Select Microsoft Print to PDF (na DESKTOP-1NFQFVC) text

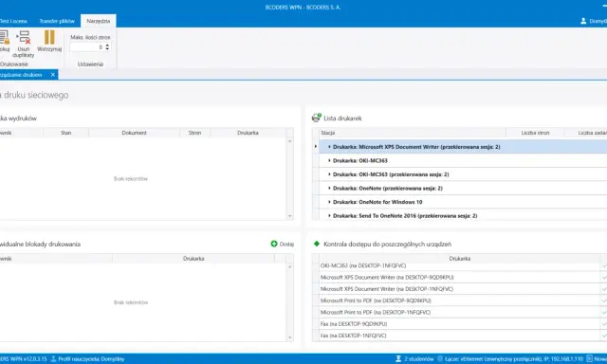click(x=376, y=312)
